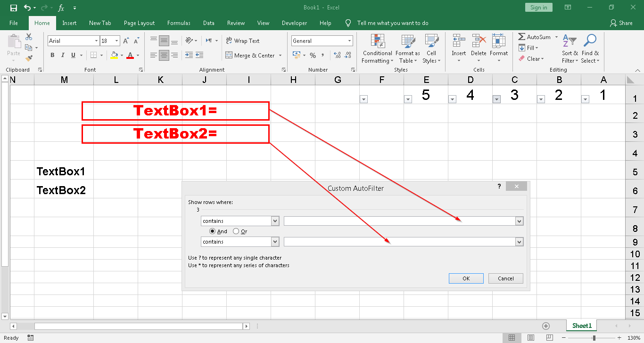
Task: Click the Clear eraser icon
Action: [521, 58]
